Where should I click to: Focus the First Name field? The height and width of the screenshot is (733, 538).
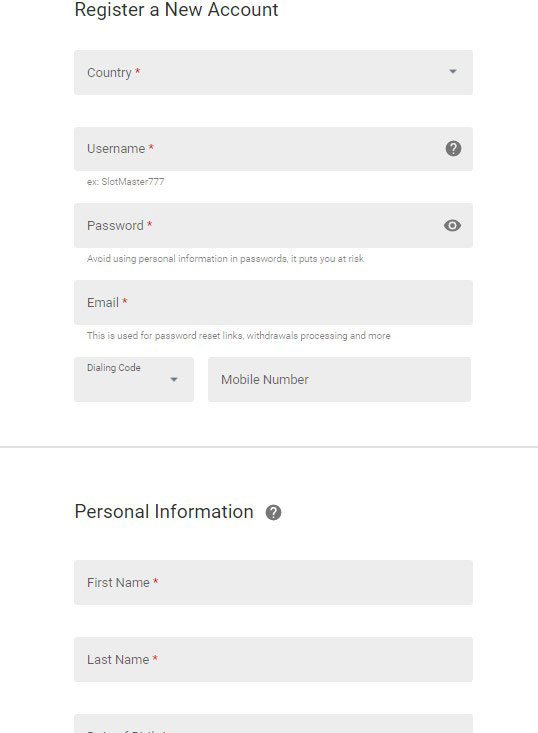click(273, 582)
